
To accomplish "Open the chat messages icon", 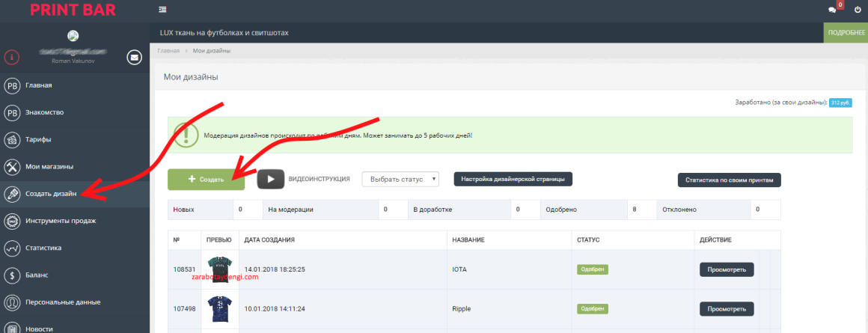I will pyautogui.click(x=832, y=10).
